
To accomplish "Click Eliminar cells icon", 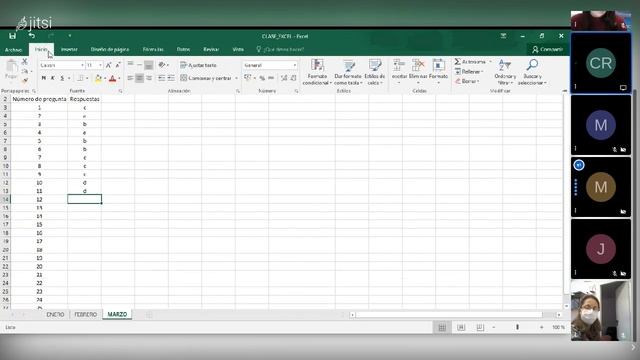I will tap(418, 71).
